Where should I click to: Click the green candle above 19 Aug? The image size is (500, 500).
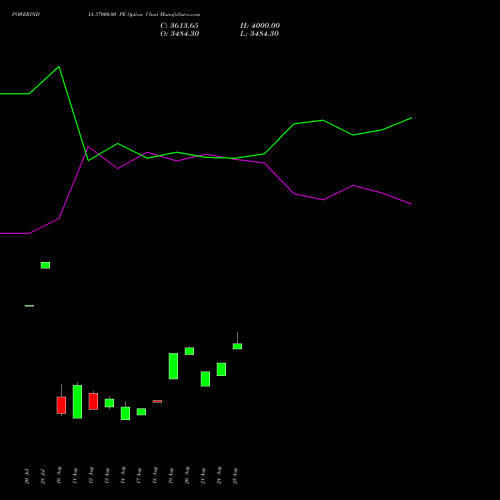(x=173, y=366)
